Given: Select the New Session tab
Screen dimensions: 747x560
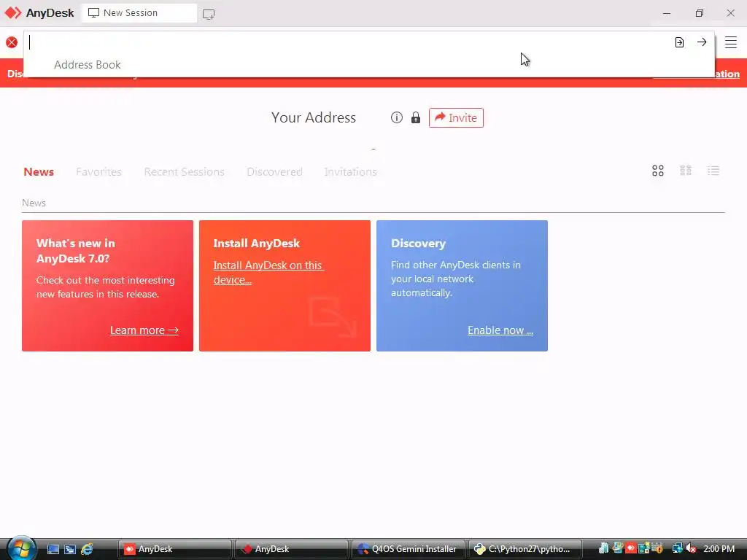Looking at the screenshot, I should (139, 13).
